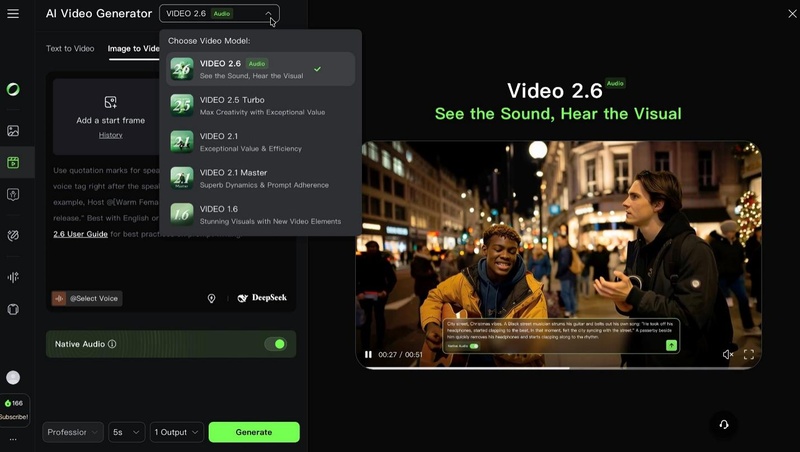Seek on the video progress bar
This screenshot has width=800, height=452.
(x=559, y=368)
